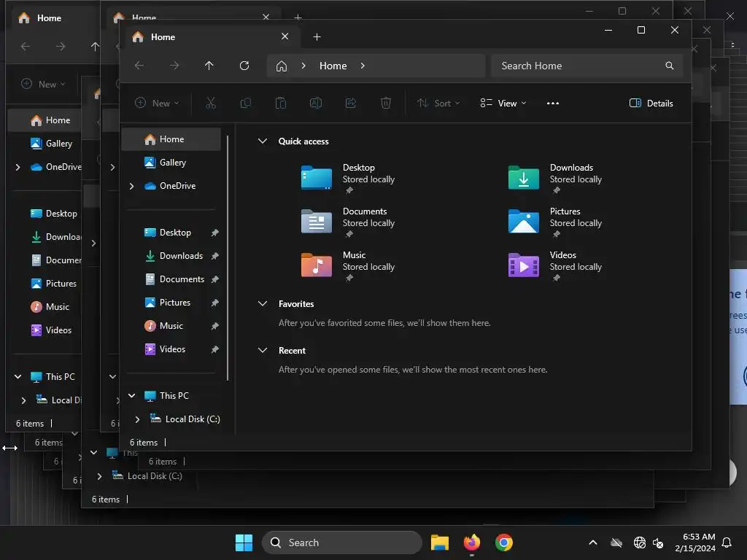Click the Forward arrow in front window
Screen dimensions: 747x560
[x=174, y=66]
